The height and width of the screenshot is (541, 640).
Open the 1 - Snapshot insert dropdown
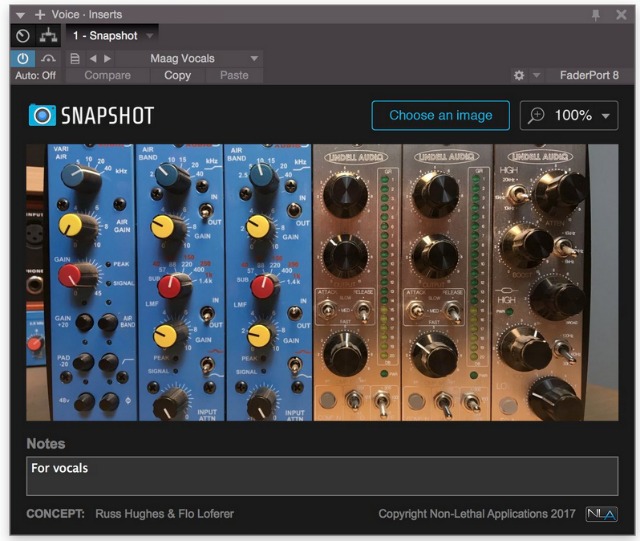point(113,36)
